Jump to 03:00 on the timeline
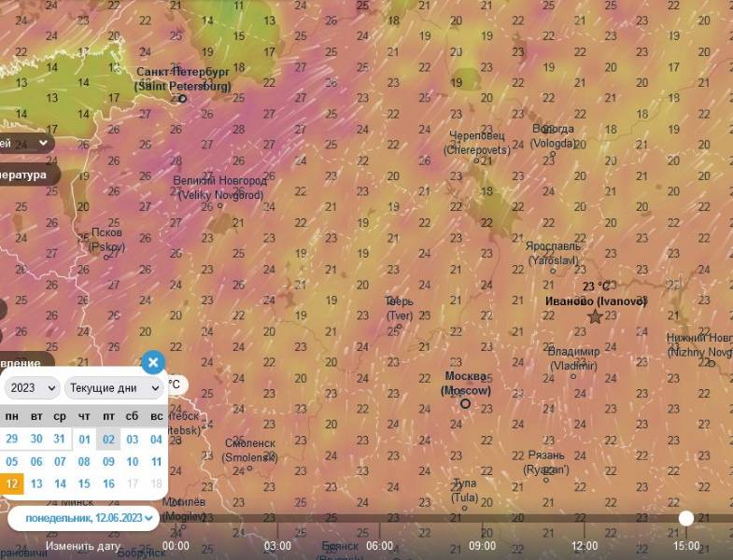This screenshot has height=560, width=733. [x=277, y=546]
